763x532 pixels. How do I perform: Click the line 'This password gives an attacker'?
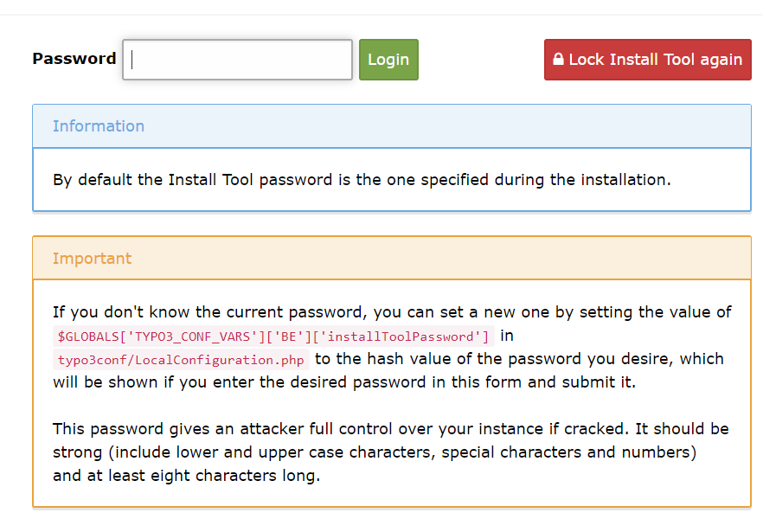390,429
